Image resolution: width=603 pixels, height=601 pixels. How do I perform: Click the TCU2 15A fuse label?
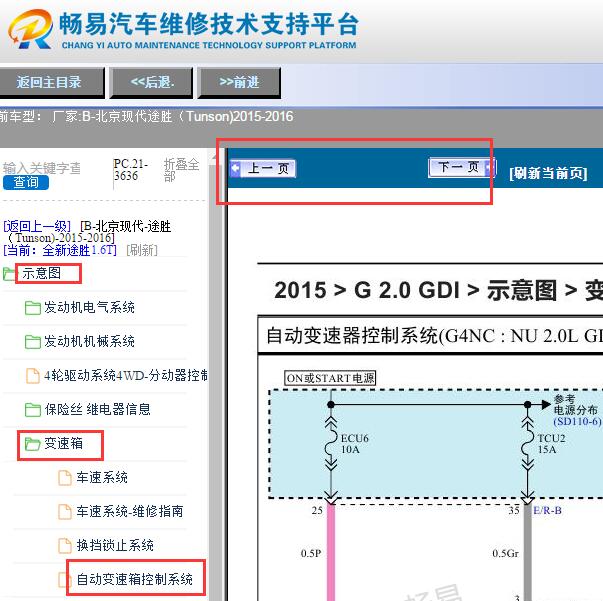pos(551,444)
